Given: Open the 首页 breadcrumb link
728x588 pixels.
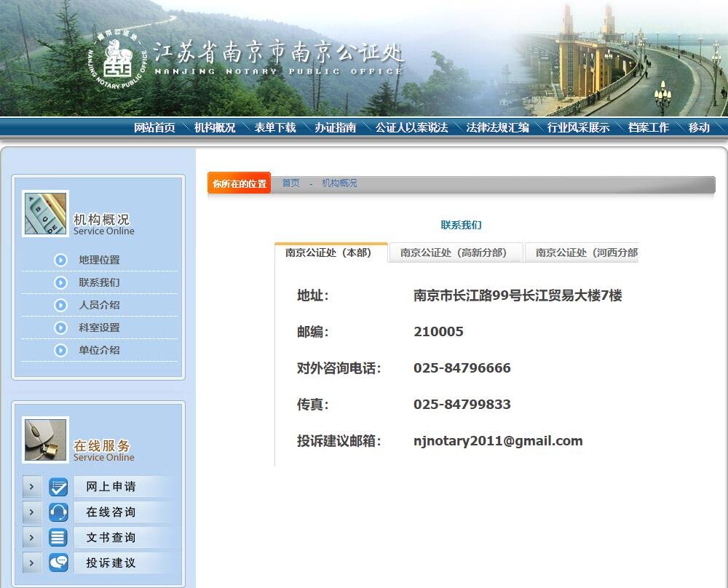Looking at the screenshot, I should [290, 183].
